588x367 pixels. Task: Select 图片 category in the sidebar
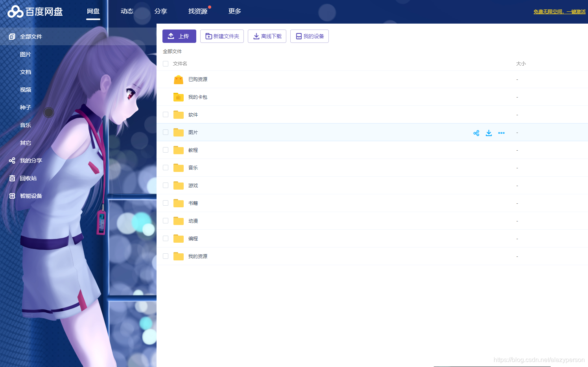tap(26, 54)
